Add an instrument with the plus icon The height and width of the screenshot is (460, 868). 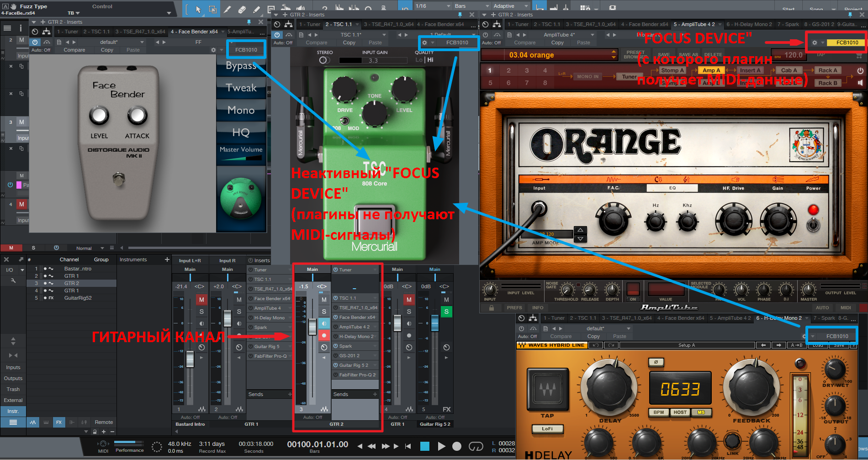167,259
